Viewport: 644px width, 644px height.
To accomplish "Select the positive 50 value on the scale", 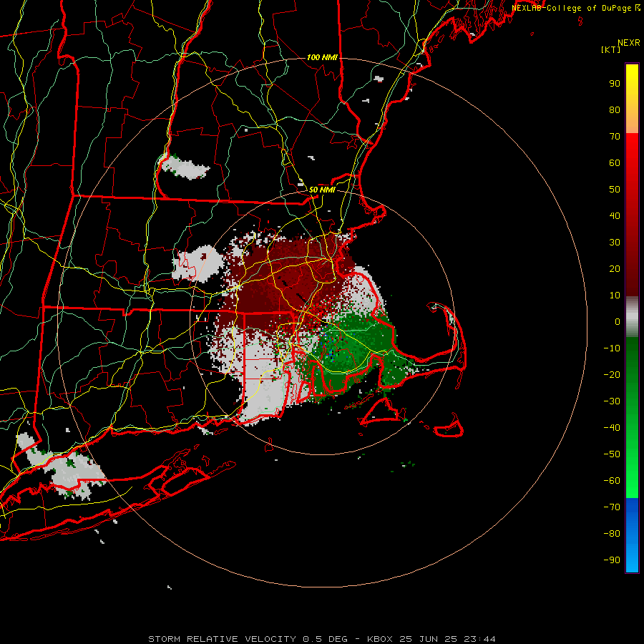I will coord(615,190).
